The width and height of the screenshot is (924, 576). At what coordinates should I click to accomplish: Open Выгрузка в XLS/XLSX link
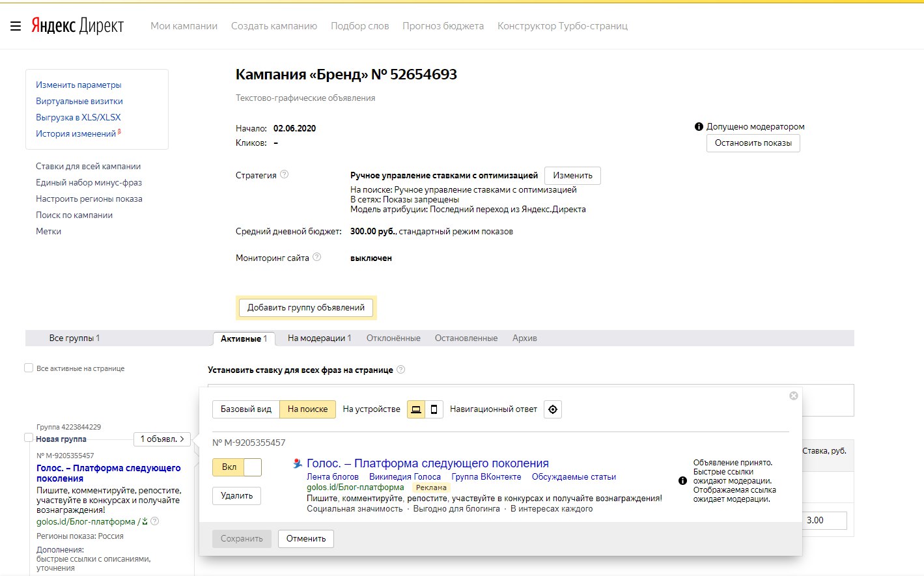tap(78, 117)
